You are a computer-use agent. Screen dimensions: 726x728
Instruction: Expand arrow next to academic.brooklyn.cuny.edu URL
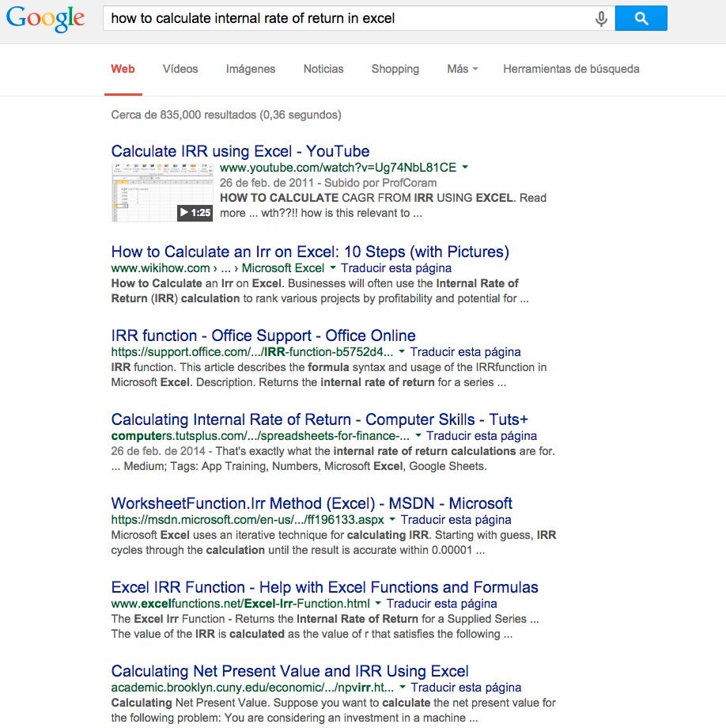[403, 687]
